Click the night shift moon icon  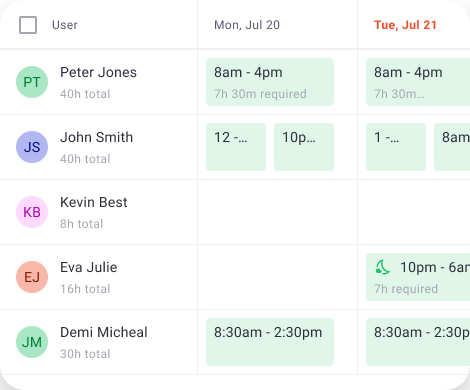tap(382, 267)
